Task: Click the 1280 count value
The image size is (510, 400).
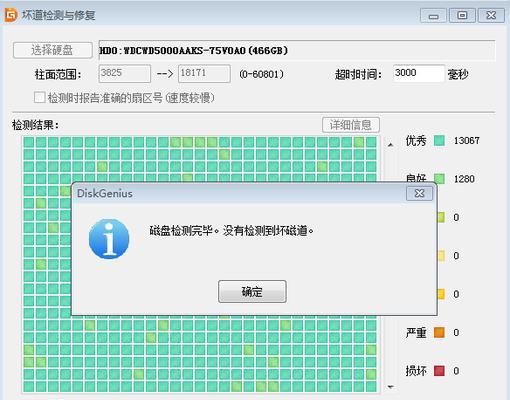Action: [x=464, y=179]
